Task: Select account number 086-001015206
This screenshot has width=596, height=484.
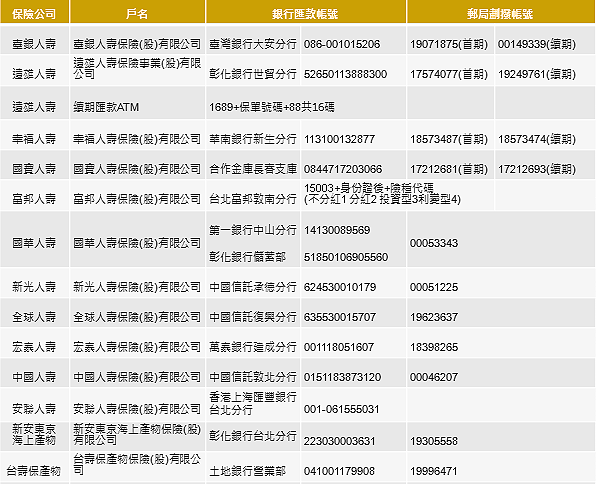Action: pyautogui.click(x=342, y=44)
